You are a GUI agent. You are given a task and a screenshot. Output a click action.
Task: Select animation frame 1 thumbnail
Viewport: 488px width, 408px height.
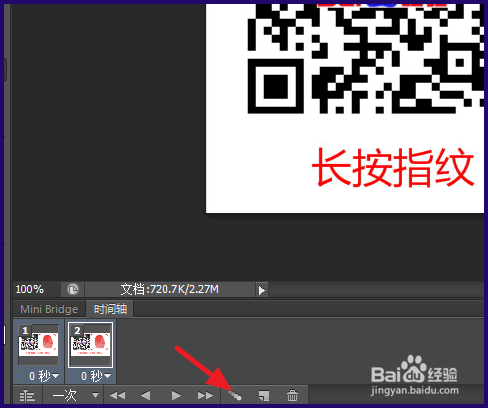[38, 345]
